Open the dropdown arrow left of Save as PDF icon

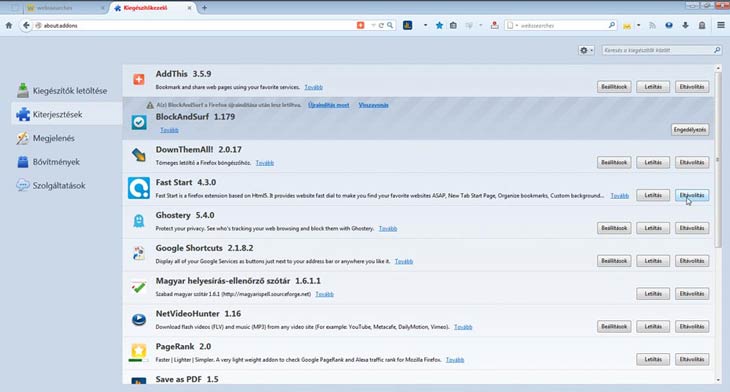[480, 26]
